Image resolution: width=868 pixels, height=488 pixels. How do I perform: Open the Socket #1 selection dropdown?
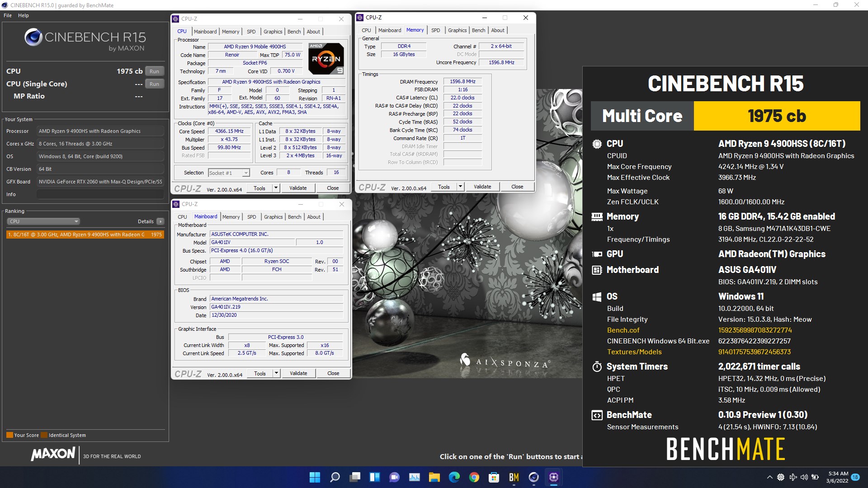229,173
